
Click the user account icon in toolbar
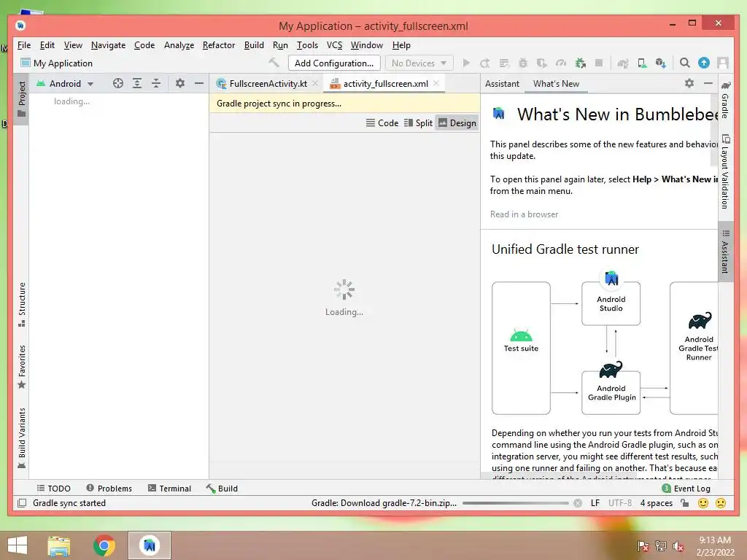click(723, 63)
